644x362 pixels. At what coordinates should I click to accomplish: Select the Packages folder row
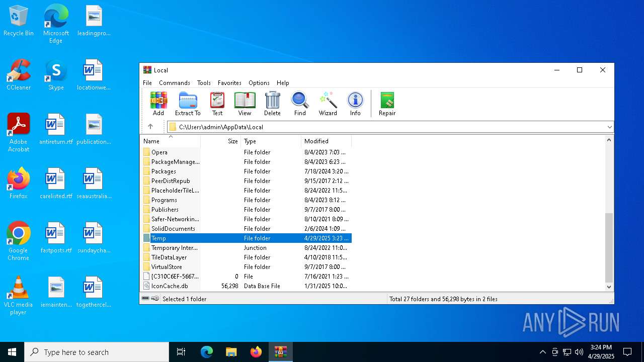(x=246, y=171)
